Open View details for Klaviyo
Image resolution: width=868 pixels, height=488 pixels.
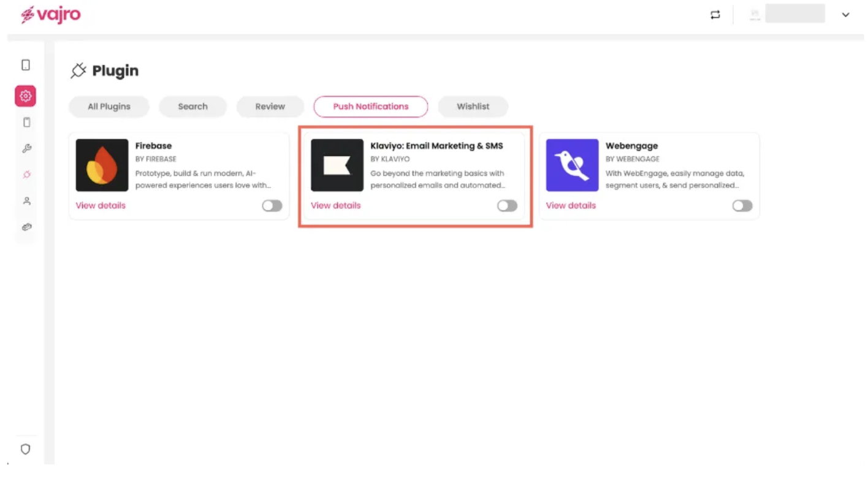336,205
